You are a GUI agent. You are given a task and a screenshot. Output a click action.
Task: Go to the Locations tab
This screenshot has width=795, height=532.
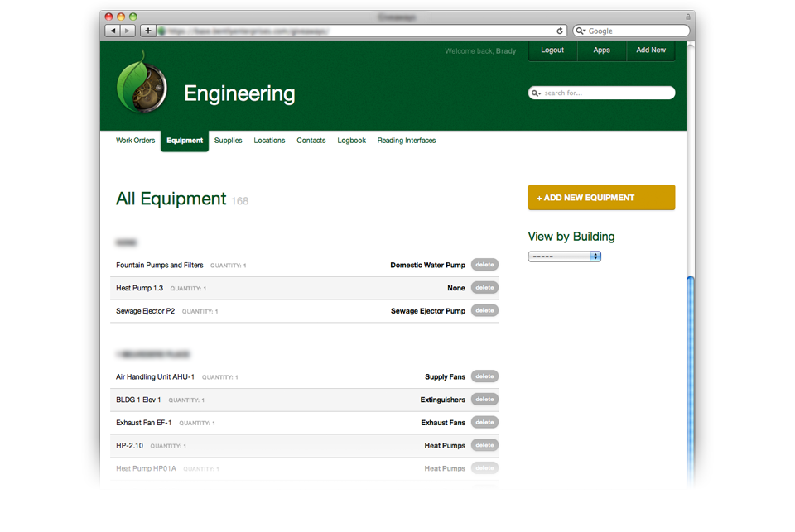point(269,141)
